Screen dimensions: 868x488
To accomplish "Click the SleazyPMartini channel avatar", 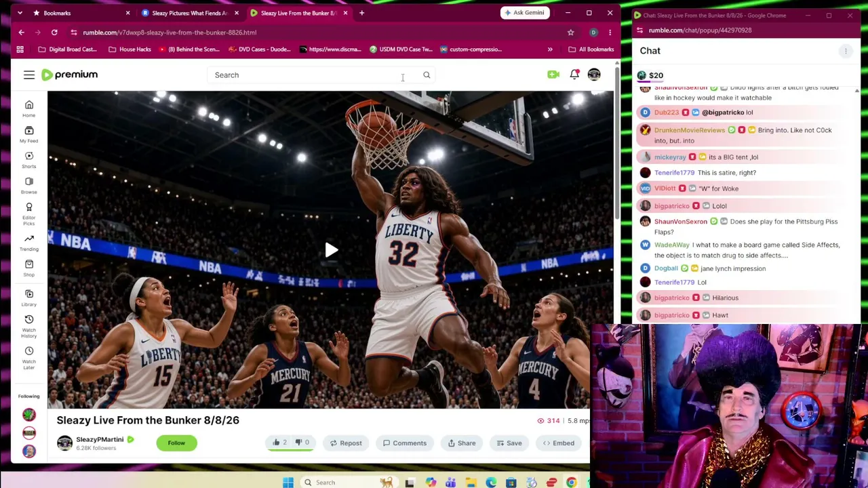I will coord(64,443).
